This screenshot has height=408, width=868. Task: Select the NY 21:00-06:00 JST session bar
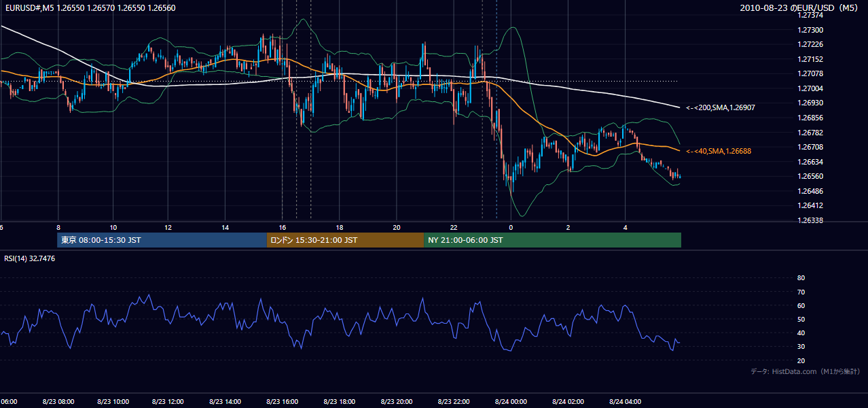pos(552,240)
